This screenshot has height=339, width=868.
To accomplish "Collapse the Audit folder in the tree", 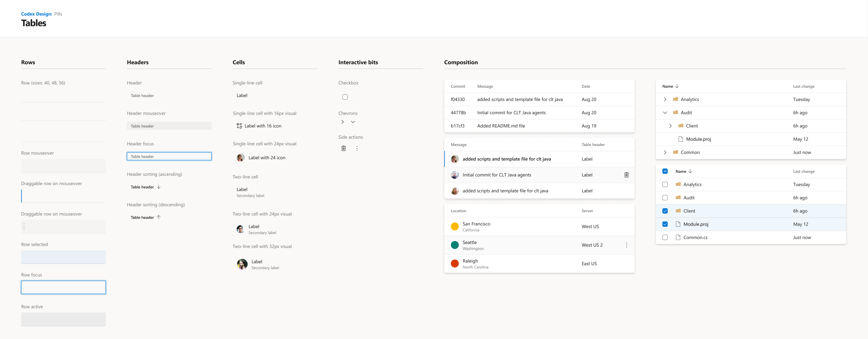I will click(x=665, y=112).
